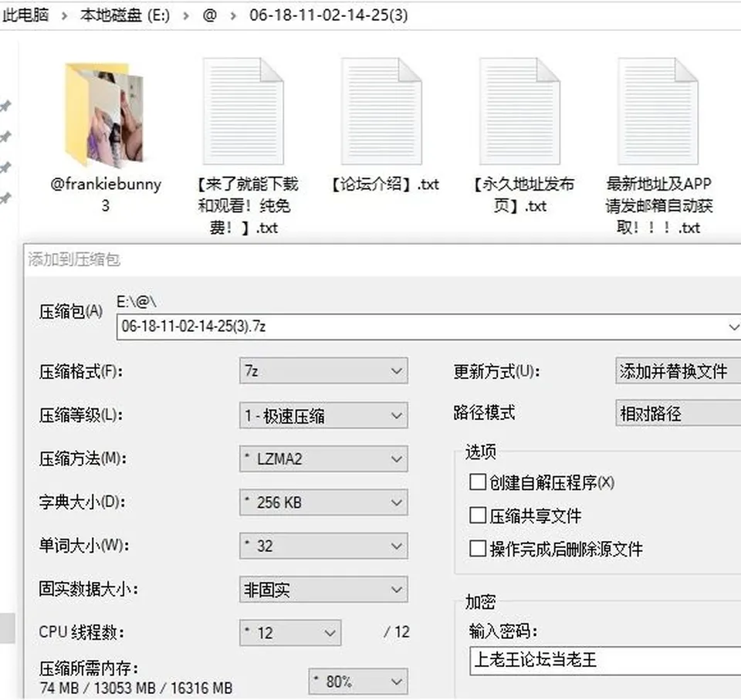Open the 更新方式 dropdown showing 添加并替换文件

coord(678,371)
